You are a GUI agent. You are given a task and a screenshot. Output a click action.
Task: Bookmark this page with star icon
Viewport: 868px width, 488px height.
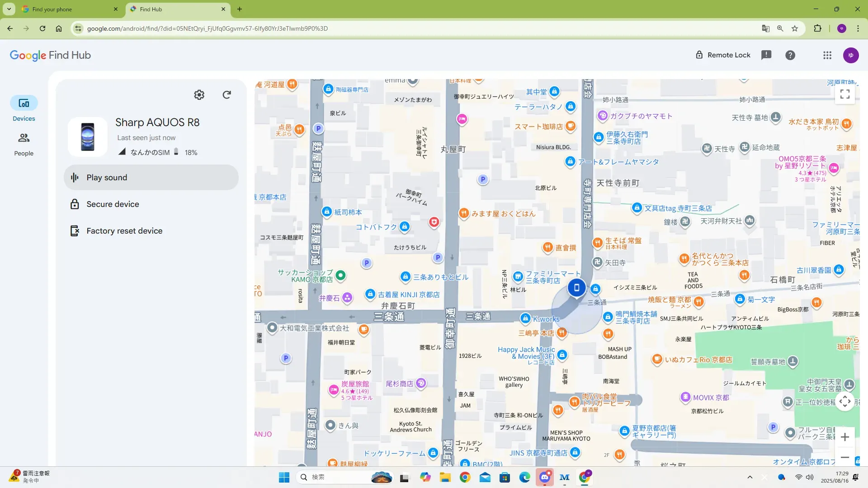pos(794,28)
